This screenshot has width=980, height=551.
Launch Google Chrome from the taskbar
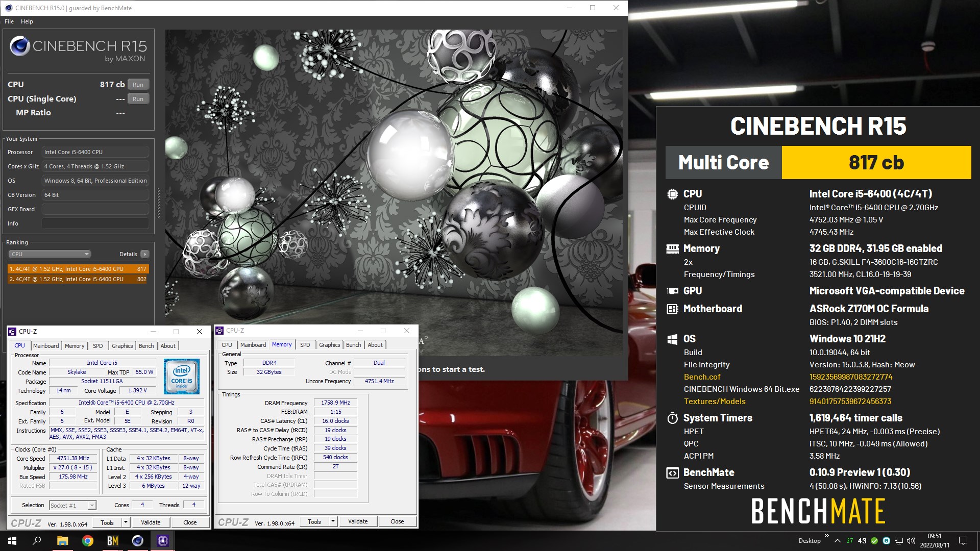point(87,541)
